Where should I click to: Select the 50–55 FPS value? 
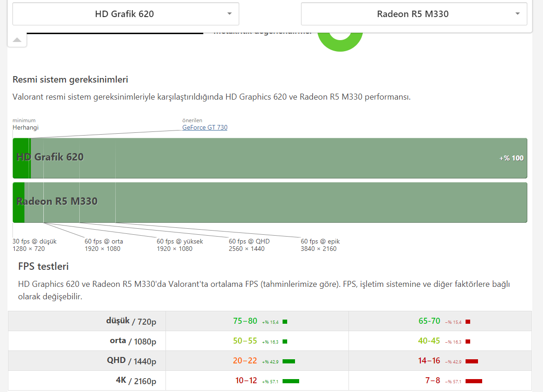coord(245,341)
